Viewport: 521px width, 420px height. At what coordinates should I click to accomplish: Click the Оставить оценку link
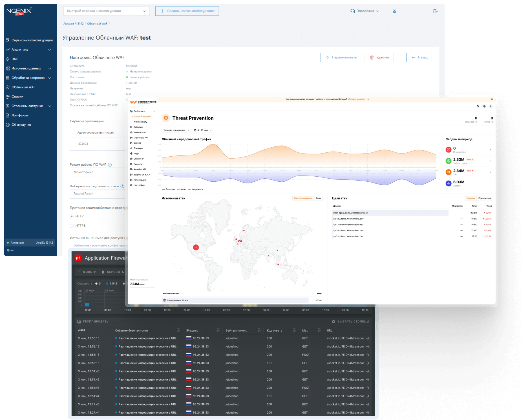tap(358, 99)
